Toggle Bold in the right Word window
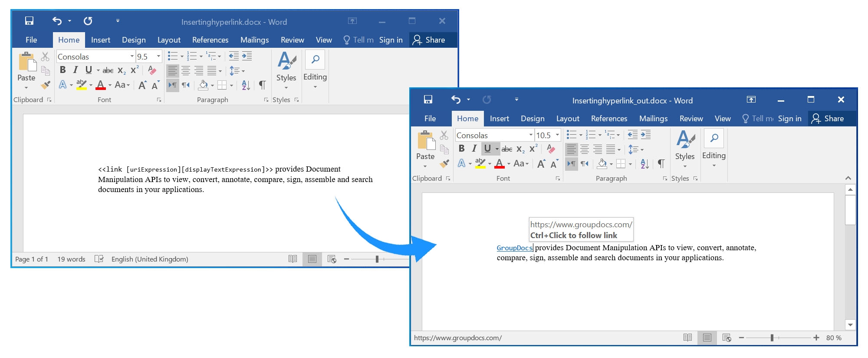The width and height of the screenshot is (868, 358). (462, 149)
